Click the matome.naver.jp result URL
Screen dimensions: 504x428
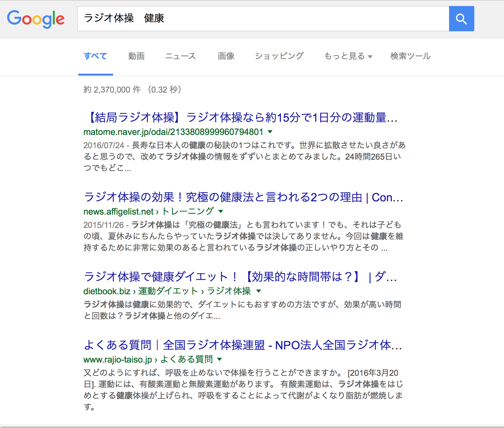pos(173,132)
